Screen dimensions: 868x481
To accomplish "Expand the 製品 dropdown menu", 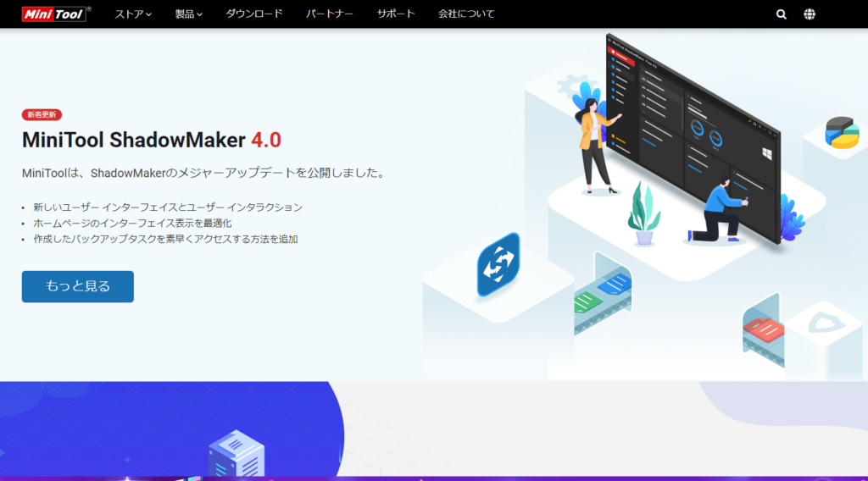I will (189, 14).
